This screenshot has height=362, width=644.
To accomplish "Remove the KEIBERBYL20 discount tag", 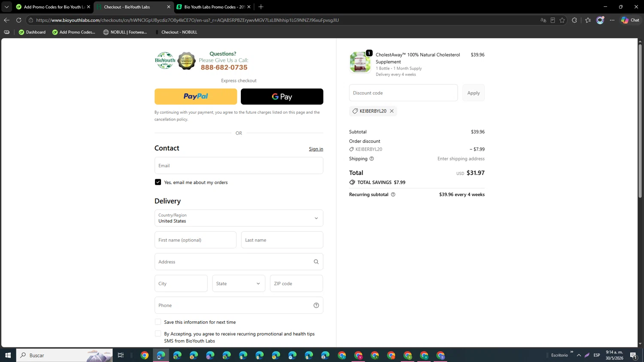I will click(x=392, y=111).
